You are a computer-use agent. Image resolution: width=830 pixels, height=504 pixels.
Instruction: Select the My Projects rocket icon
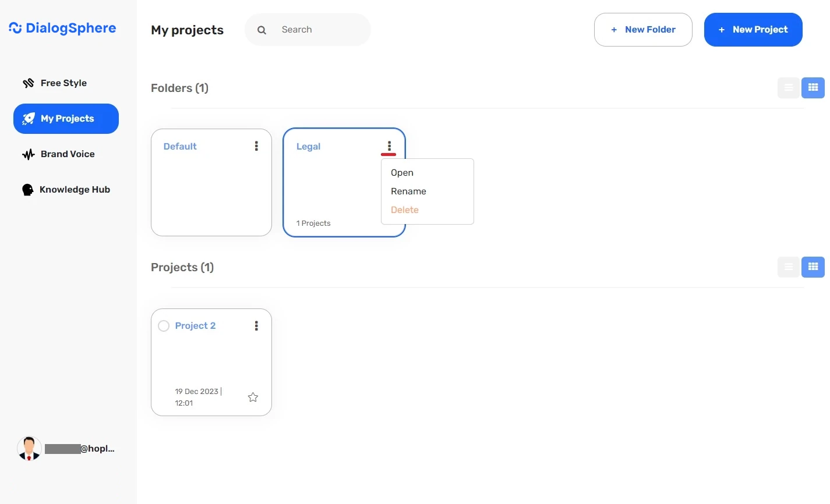coord(28,119)
